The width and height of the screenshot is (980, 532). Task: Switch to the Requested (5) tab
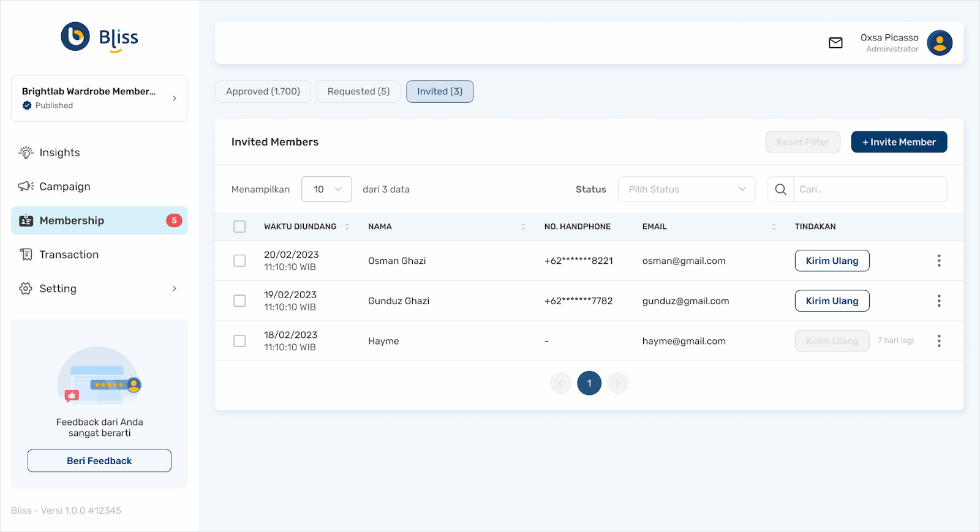tap(358, 91)
